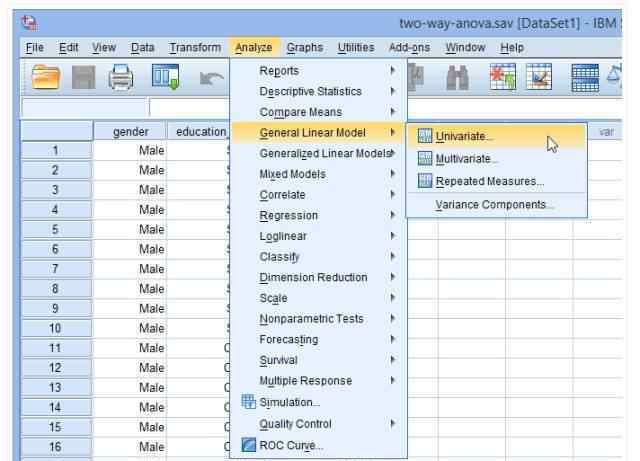Expand the Scale submenu
640x461 pixels.
[318, 298]
